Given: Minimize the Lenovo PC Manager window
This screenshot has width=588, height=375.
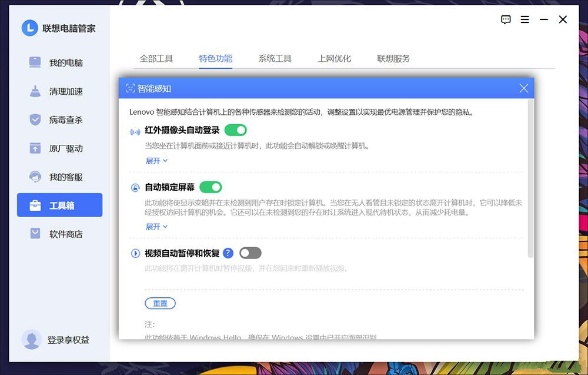Looking at the screenshot, I should point(544,19).
